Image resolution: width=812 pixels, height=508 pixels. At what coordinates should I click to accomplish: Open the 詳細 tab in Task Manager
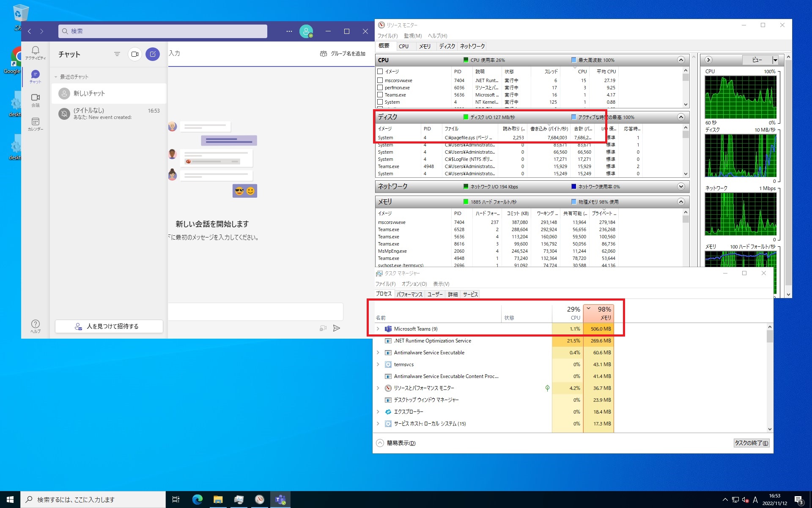pos(453,294)
